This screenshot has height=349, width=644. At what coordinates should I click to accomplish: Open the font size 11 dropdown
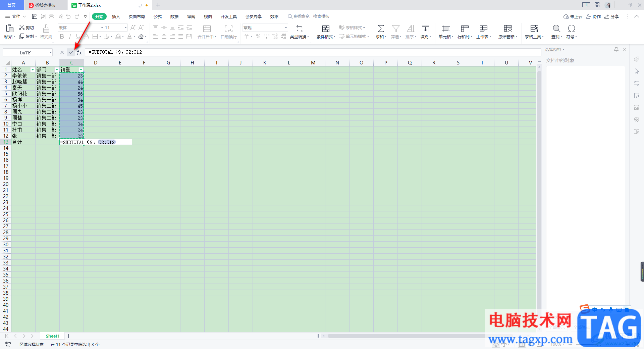coord(126,28)
